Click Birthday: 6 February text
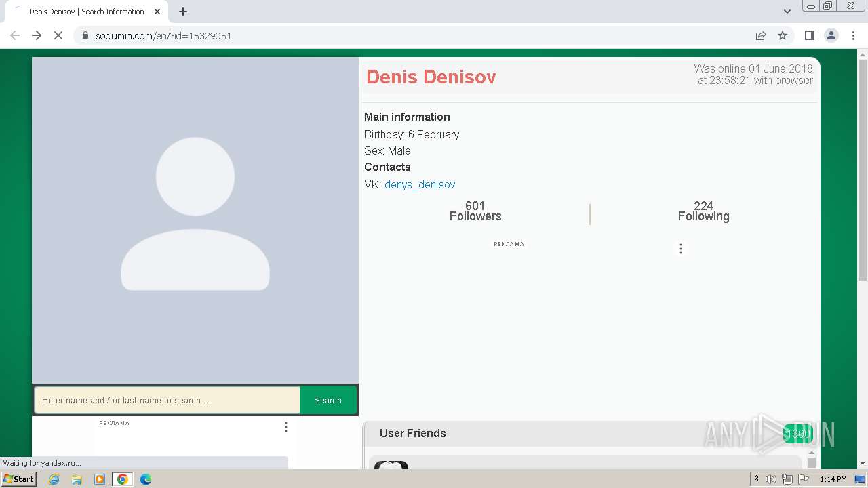The height and width of the screenshot is (488, 868). coord(412,134)
